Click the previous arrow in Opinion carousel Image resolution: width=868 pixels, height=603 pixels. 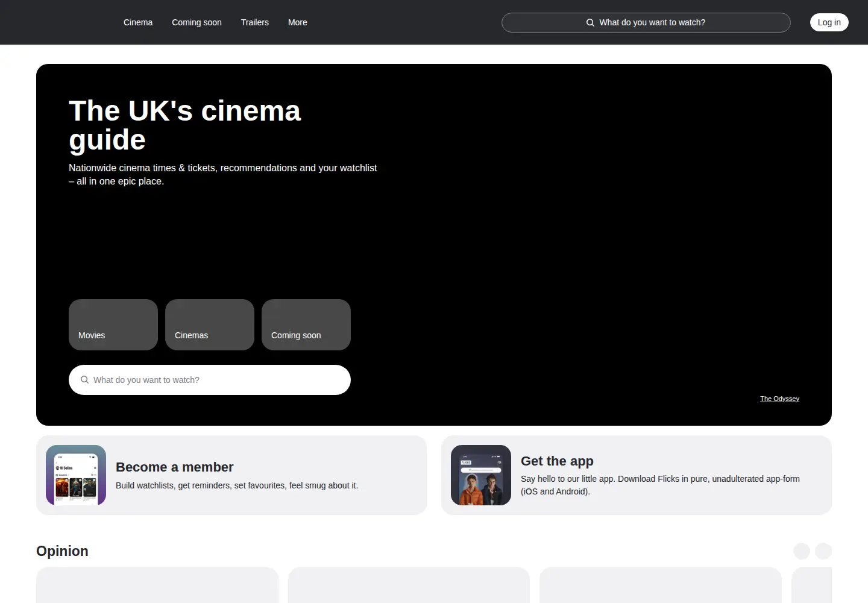[x=802, y=551]
